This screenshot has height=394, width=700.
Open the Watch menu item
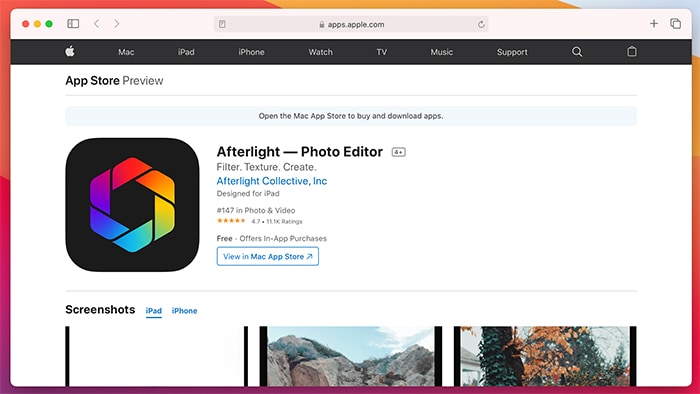[x=321, y=52]
